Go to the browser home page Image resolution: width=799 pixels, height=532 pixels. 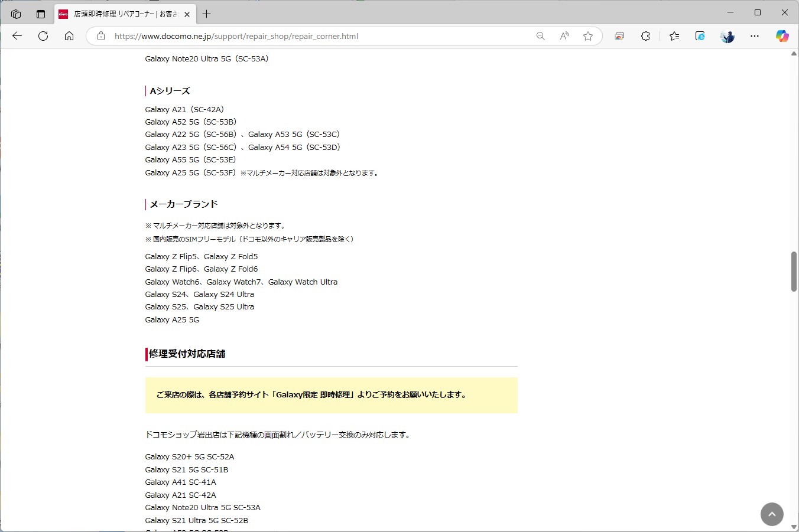point(69,36)
